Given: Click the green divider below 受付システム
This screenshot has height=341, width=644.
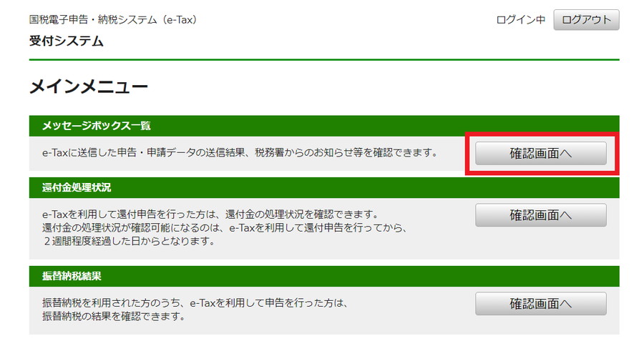Looking at the screenshot, I should (324, 60).
